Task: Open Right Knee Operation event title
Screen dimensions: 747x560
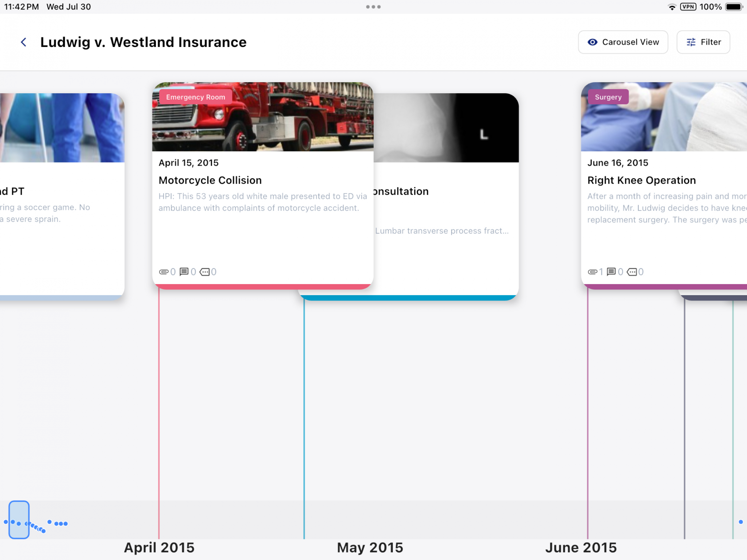Action: tap(641, 180)
